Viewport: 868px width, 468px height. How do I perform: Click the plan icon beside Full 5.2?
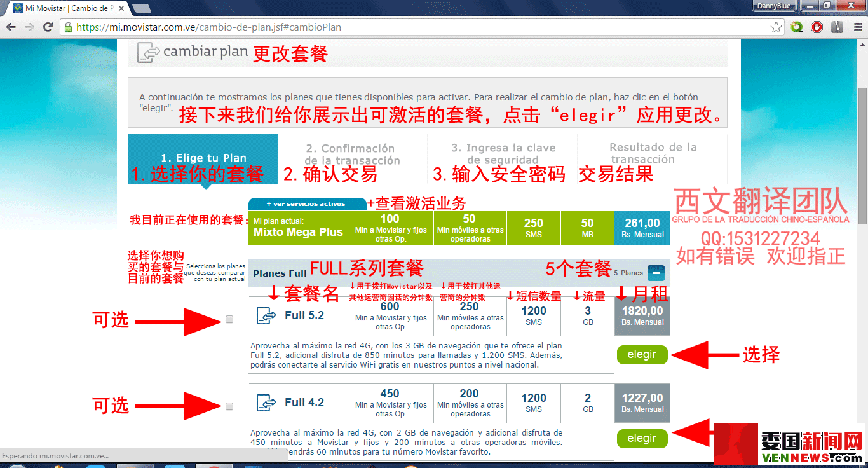coord(266,315)
